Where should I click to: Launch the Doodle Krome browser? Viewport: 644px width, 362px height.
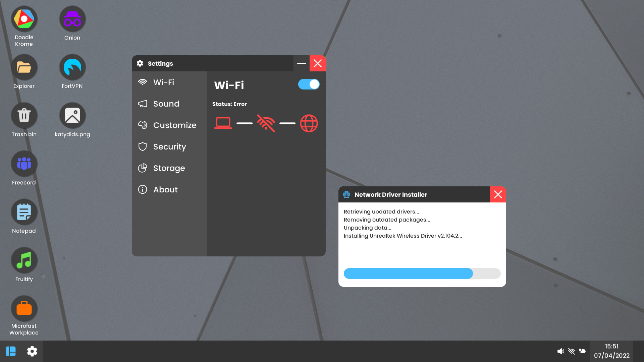[24, 19]
